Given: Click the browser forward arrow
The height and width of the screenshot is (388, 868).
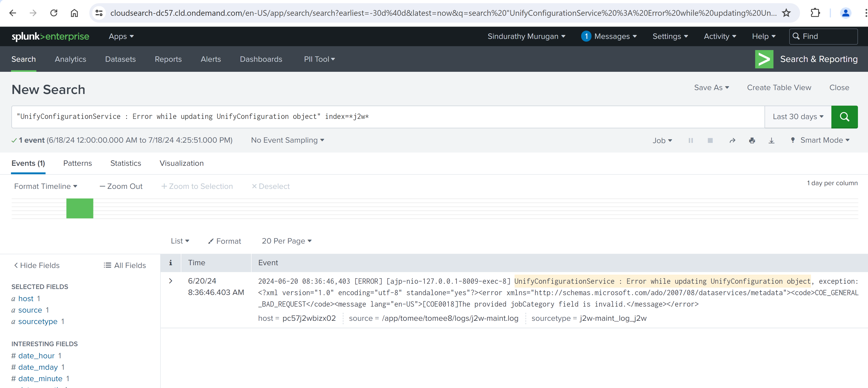Looking at the screenshot, I should point(33,13).
